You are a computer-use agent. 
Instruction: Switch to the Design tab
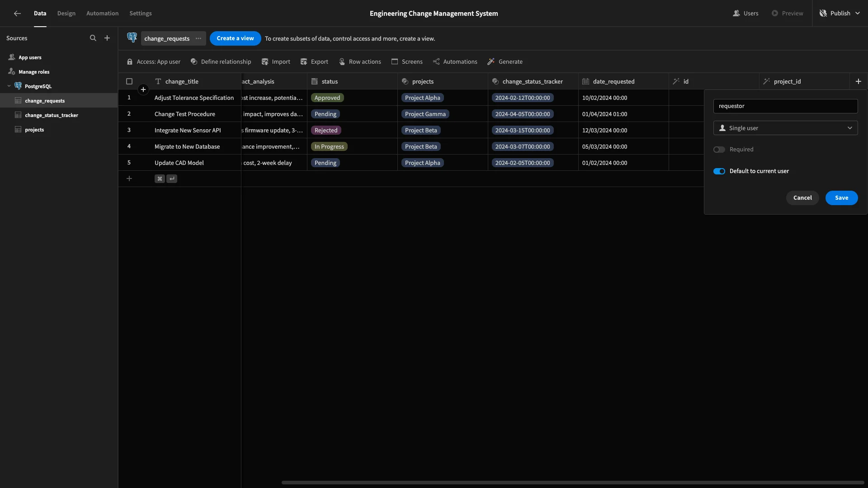tap(66, 14)
